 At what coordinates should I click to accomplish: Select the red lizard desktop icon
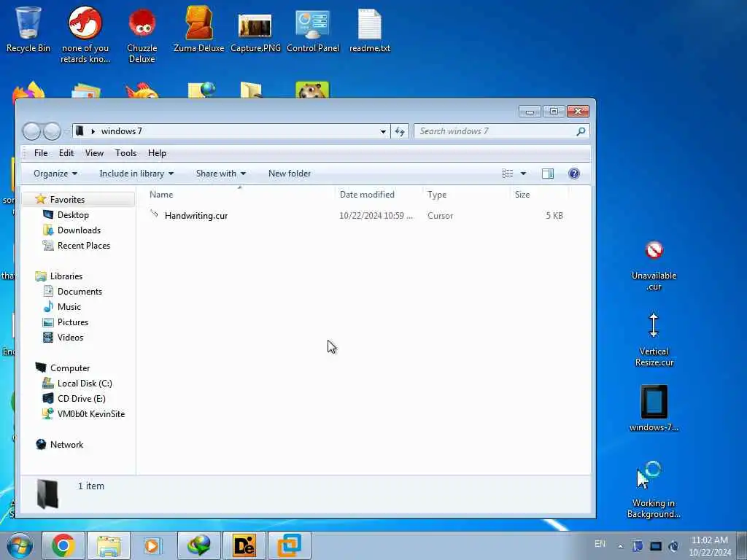click(85, 34)
